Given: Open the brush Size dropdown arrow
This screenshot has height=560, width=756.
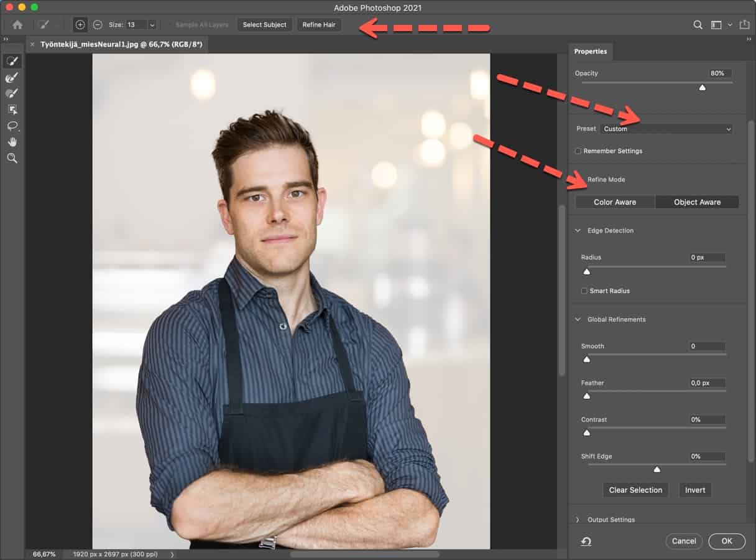Looking at the screenshot, I should [x=152, y=25].
